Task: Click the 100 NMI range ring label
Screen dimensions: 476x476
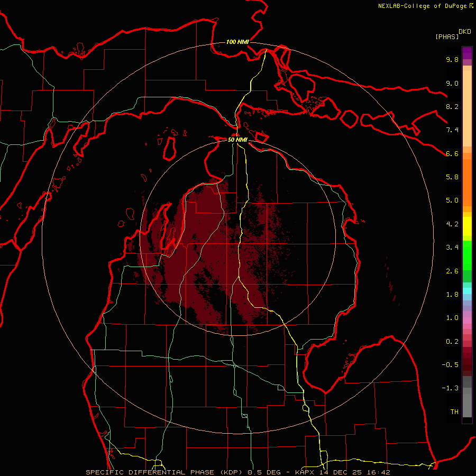Action: click(x=237, y=42)
